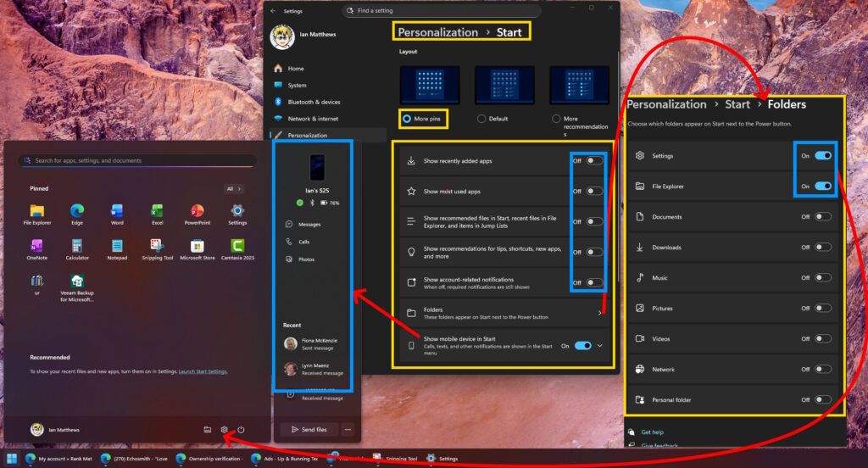
Task: Select 'More recommendations' layout radio button
Action: 556,119
